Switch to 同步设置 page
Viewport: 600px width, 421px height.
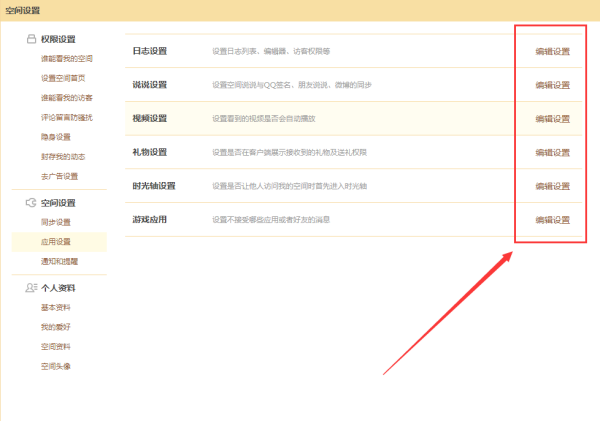coord(56,222)
